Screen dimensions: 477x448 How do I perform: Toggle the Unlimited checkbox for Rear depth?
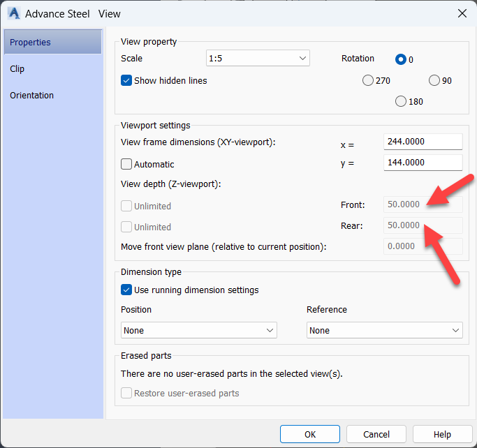click(126, 227)
